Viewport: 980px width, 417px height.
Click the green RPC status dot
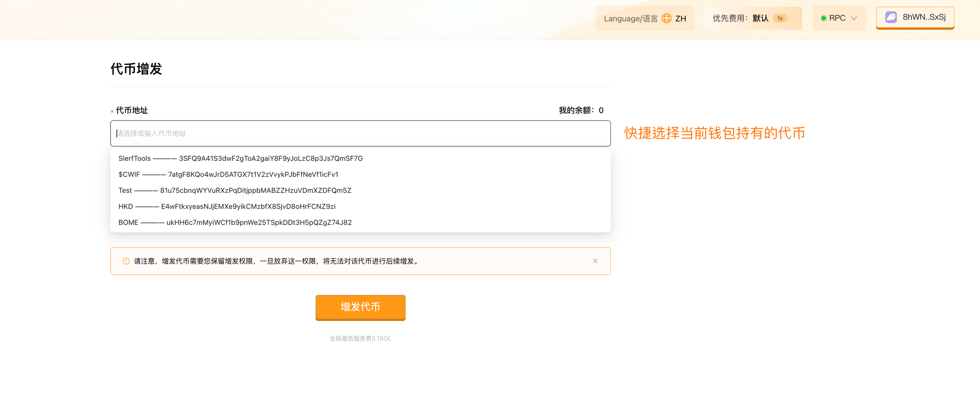pos(823,18)
